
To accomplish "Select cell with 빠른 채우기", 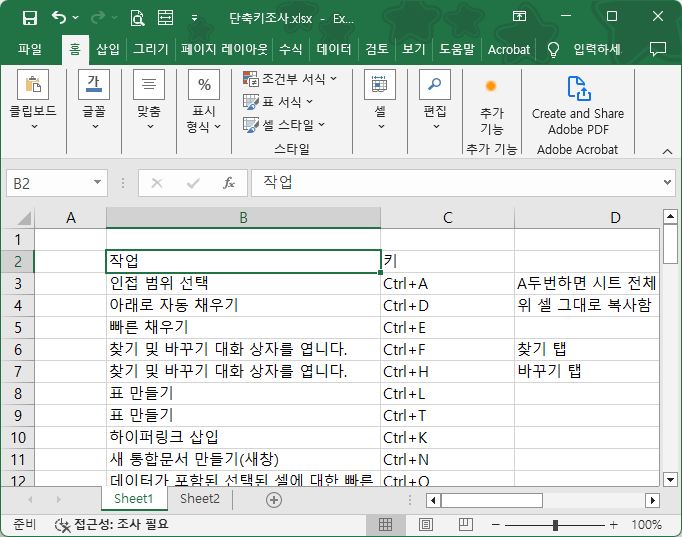I will click(243, 328).
